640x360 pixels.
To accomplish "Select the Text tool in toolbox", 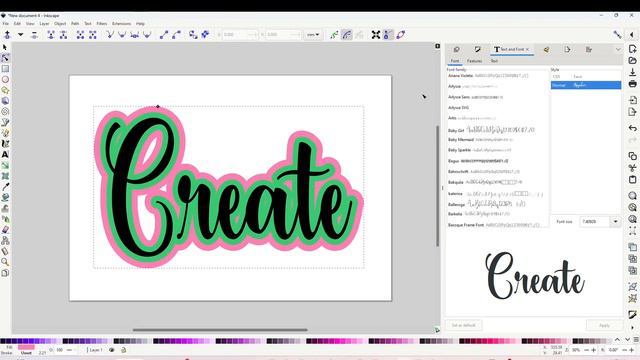I will click(5, 155).
